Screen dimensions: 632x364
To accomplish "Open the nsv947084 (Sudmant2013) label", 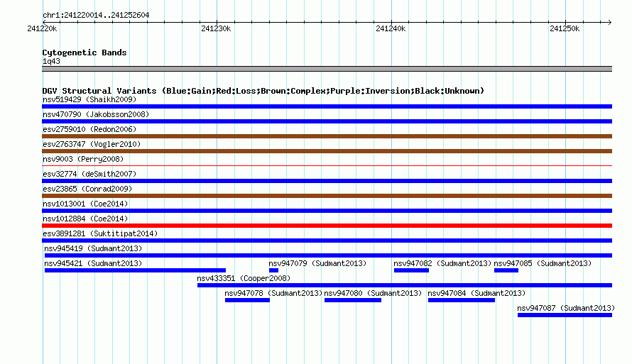I will pyautogui.click(x=476, y=293).
